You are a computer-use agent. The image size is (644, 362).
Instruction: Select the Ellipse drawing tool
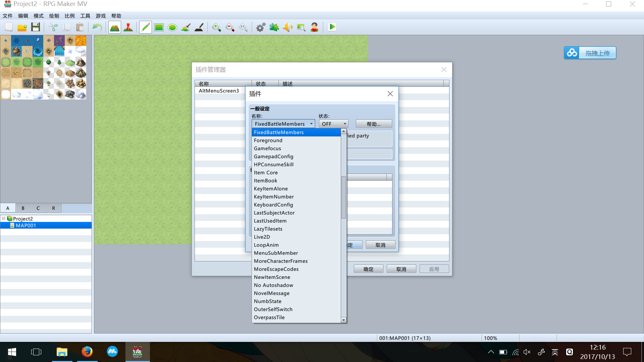click(x=172, y=27)
